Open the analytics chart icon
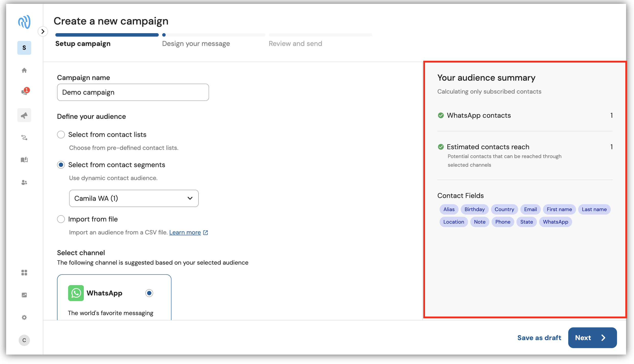 coord(24,295)
